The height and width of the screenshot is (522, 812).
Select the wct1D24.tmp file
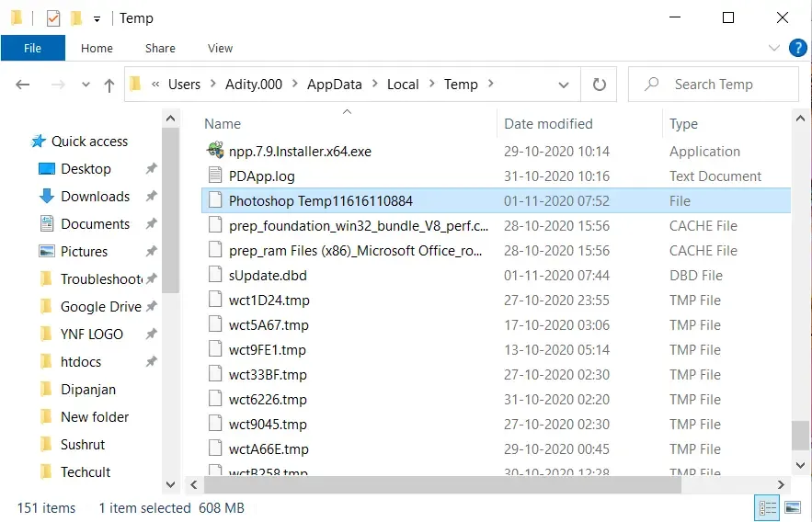pyautogui.click(x=269, y=301)
